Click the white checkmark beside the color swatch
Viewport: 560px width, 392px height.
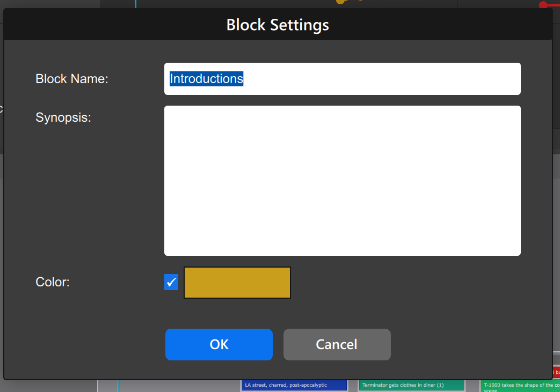click(171, 282)
